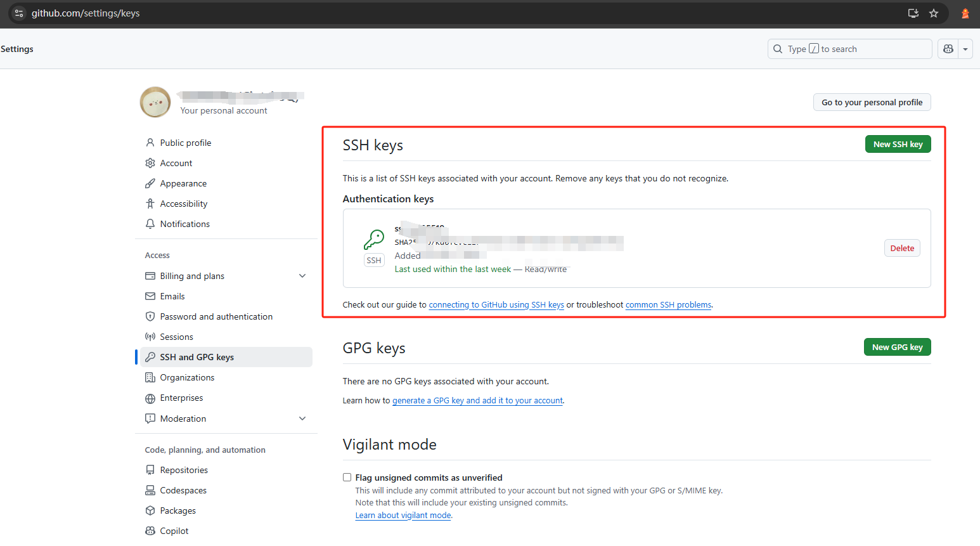Open generate a GPG key link
Screen dimensions: 980x546
click(x=477, y=400)
